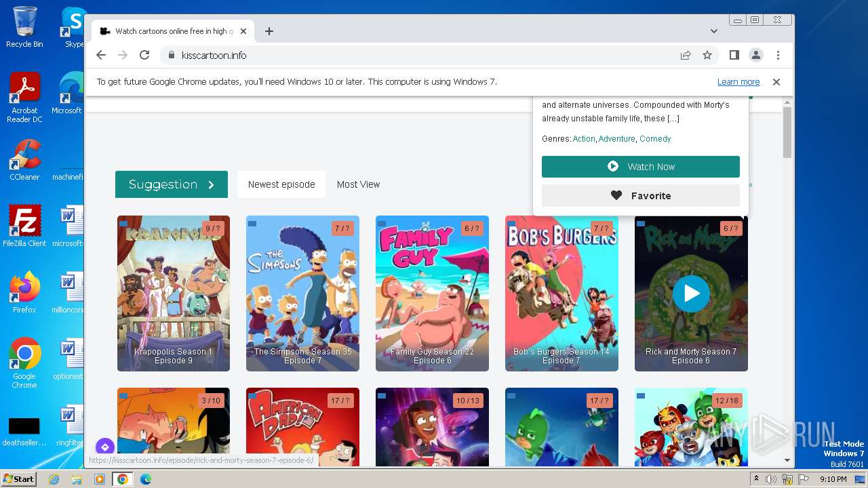This screenshot has height=488, width=868.
Task: Select Firefox desktop icon
Action: [x=24, y=293]
